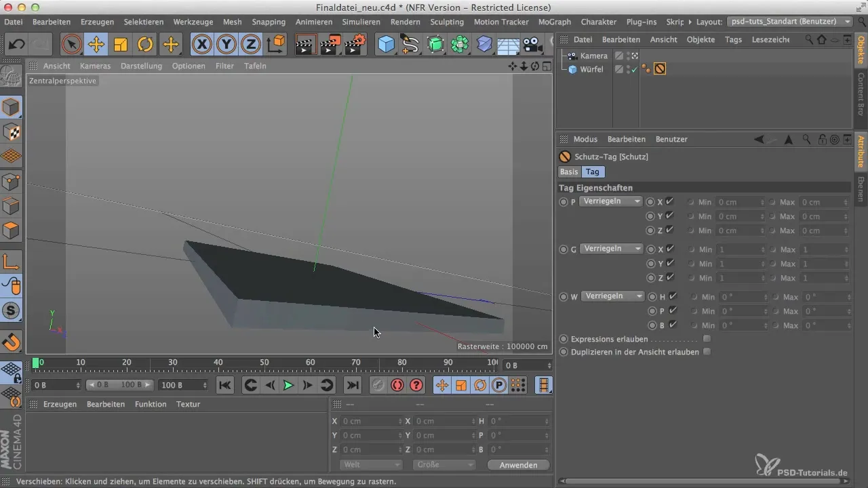The height and width of the screenshot is (488, 868).
Task: Switch to the Tag tab
Action: click(593, 172)
